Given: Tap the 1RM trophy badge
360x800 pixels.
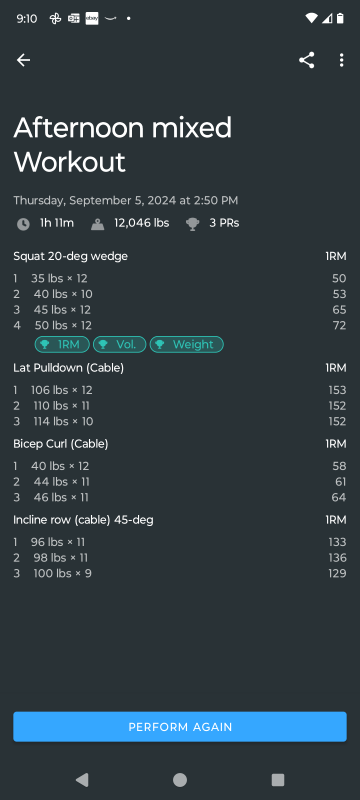Looking at the screenshot, I should click(x=62, y=344).
